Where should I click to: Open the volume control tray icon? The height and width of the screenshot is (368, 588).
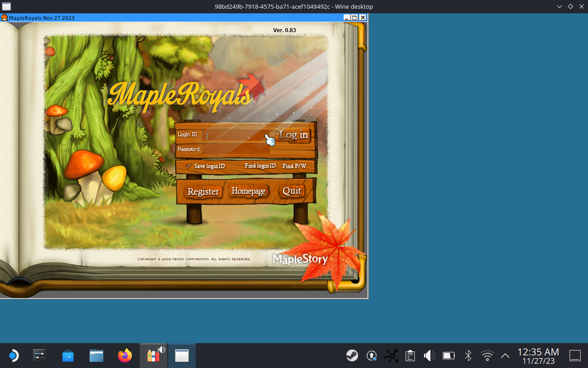[x=429, y=356]
